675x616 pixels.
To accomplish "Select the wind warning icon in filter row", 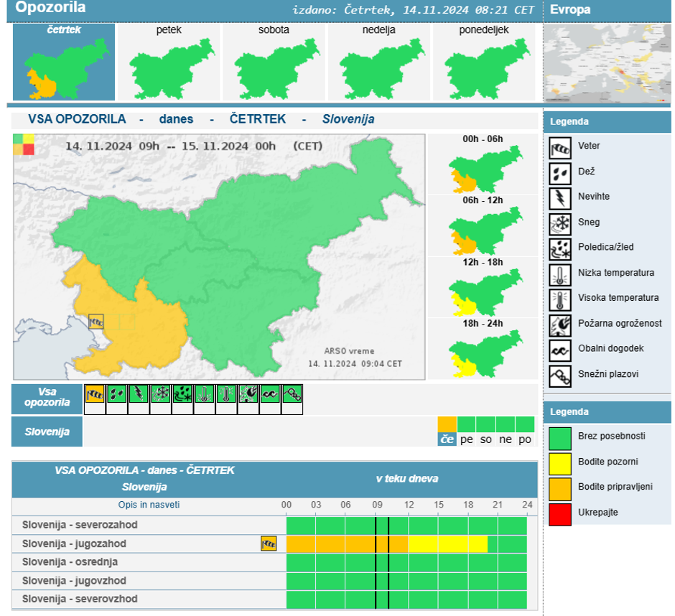I will tap(95, 394).
